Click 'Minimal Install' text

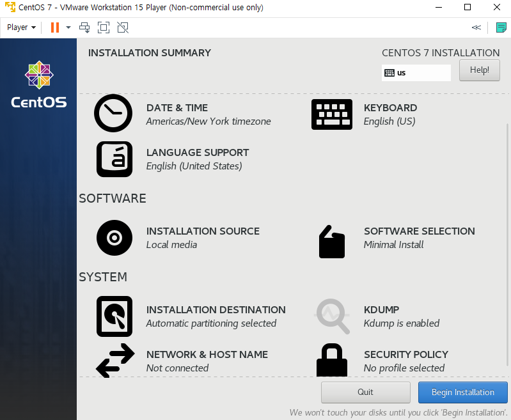tap(393, 245)
